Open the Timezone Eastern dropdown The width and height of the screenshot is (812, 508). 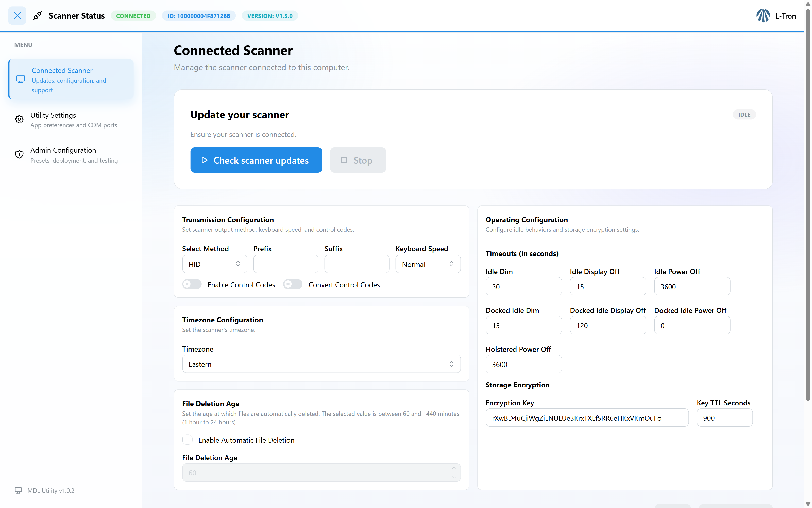point(322,364)
